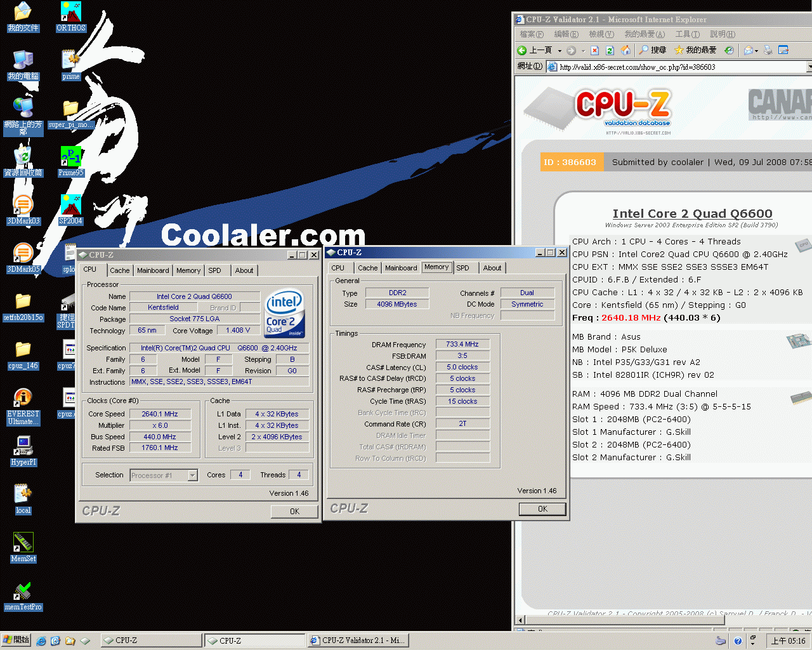This screenshot has width=812, height=650.
Task: Launch the SP2004 desktop shortcut
Action: pos(71,210)
